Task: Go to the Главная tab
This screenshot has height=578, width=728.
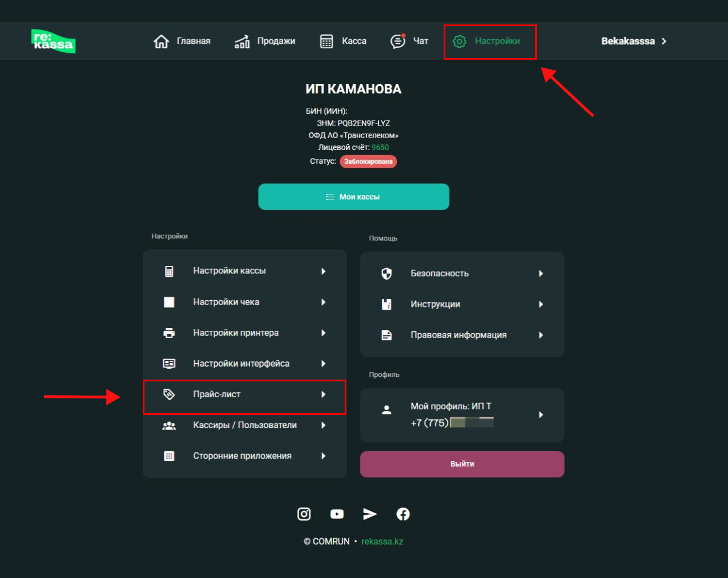Action: pyautogui.click(x=182, y=41)
